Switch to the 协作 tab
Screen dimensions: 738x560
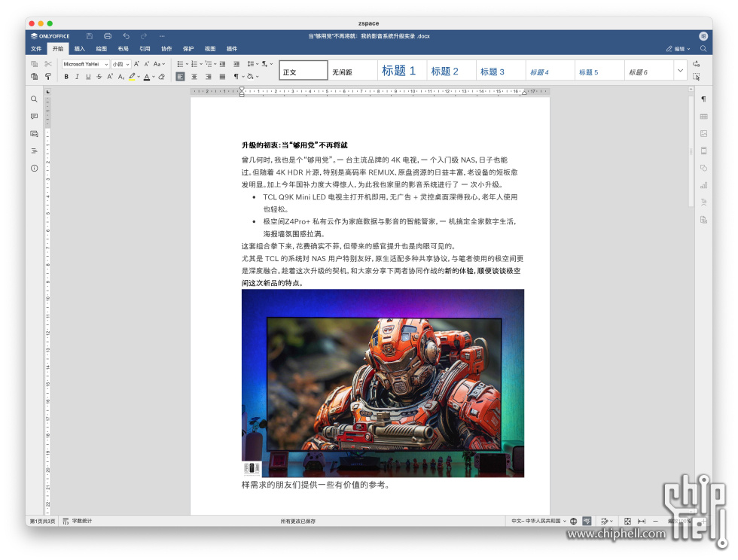(x=166, y=48)
